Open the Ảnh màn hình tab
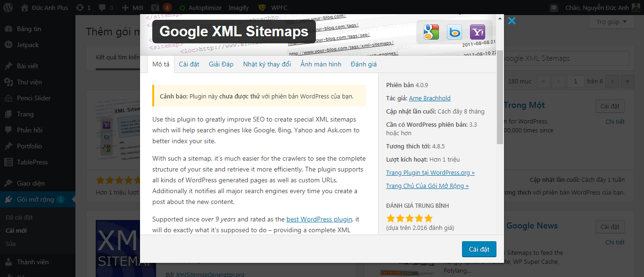This screenshot has height=277, width=644. (321, 64)
